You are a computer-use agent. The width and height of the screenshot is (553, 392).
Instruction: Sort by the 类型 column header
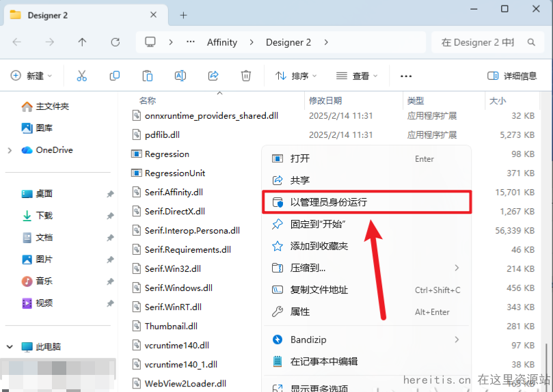click(x=416, y=100)
